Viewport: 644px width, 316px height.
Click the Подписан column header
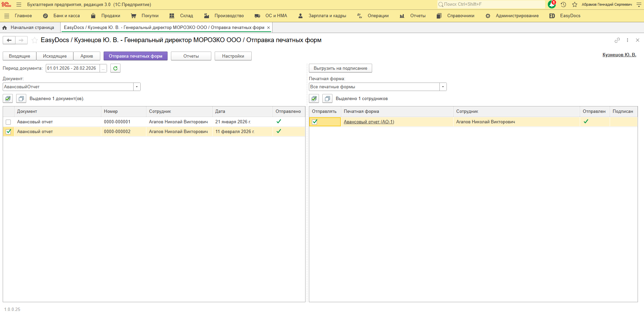[623, 112]
